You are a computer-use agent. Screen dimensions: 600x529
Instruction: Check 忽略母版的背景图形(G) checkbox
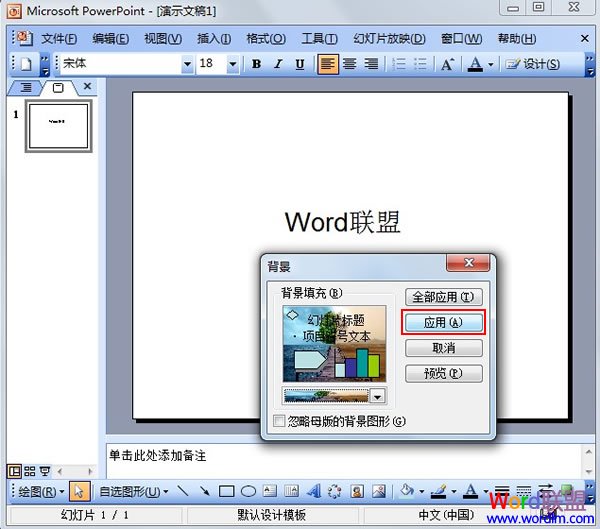pos(279,421)
